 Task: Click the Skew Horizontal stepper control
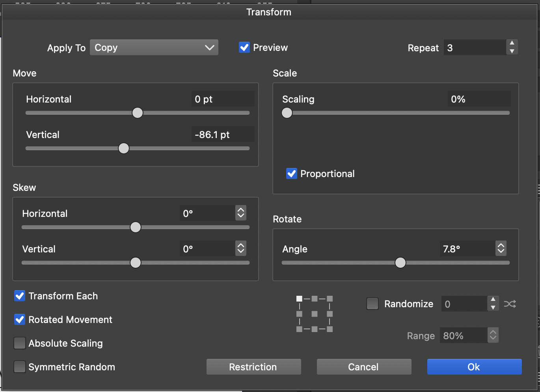click(x=240, y=213)
